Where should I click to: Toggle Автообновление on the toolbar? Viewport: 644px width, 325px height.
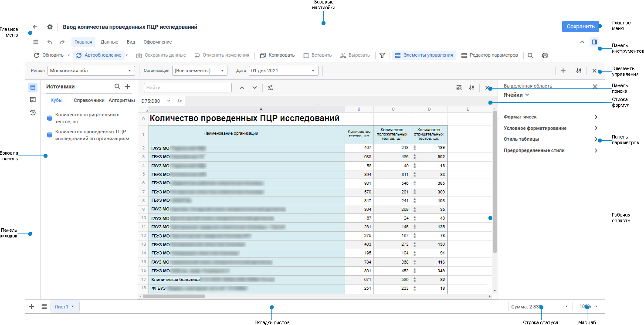tap(99, 55)
